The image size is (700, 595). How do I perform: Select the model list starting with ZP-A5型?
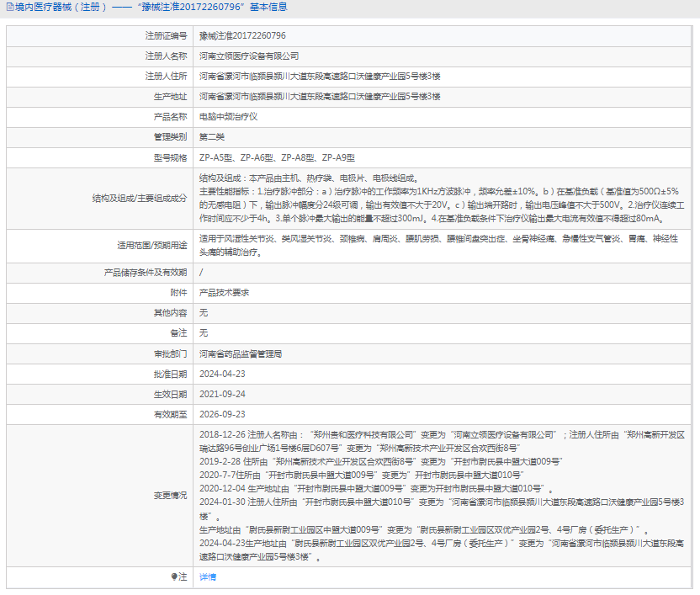click(x=278, y=157)
